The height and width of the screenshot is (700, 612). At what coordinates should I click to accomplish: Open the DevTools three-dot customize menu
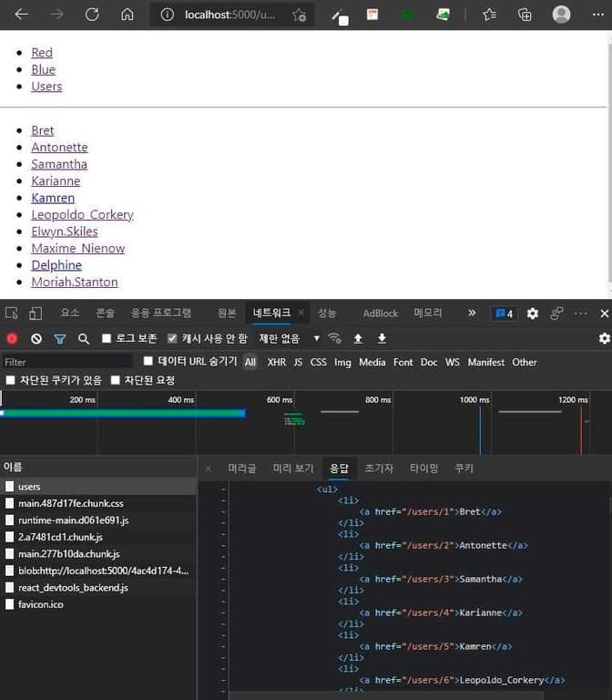tap(580, 314)
